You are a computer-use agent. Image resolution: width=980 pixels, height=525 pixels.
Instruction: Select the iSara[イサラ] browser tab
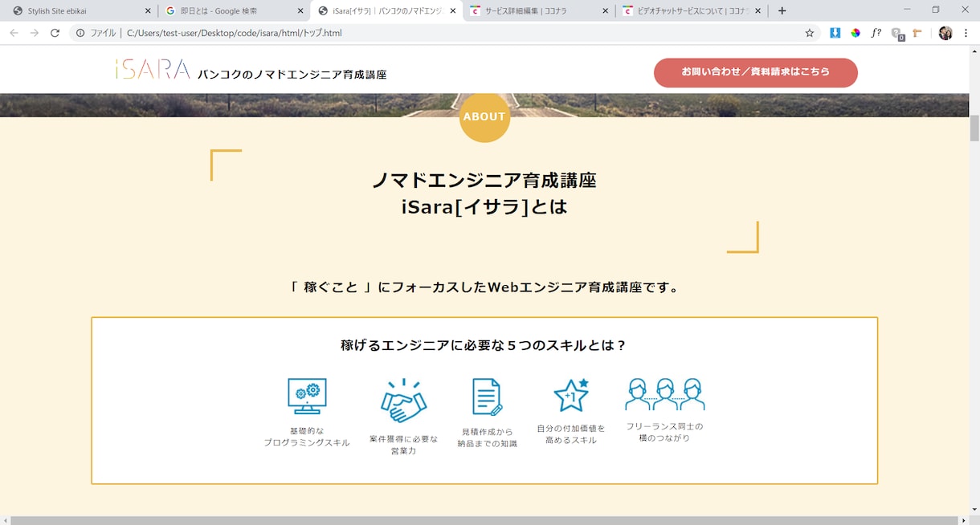pos(388,11)
